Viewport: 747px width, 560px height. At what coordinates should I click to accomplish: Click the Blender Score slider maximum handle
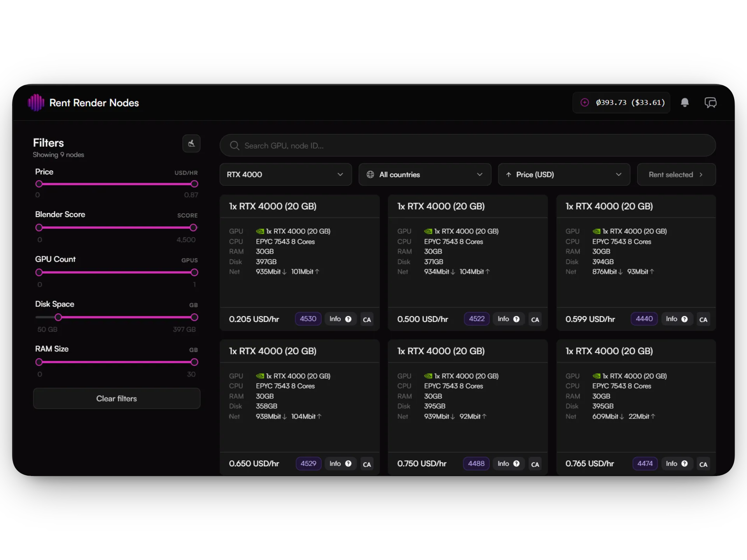[x=193, y=227]
